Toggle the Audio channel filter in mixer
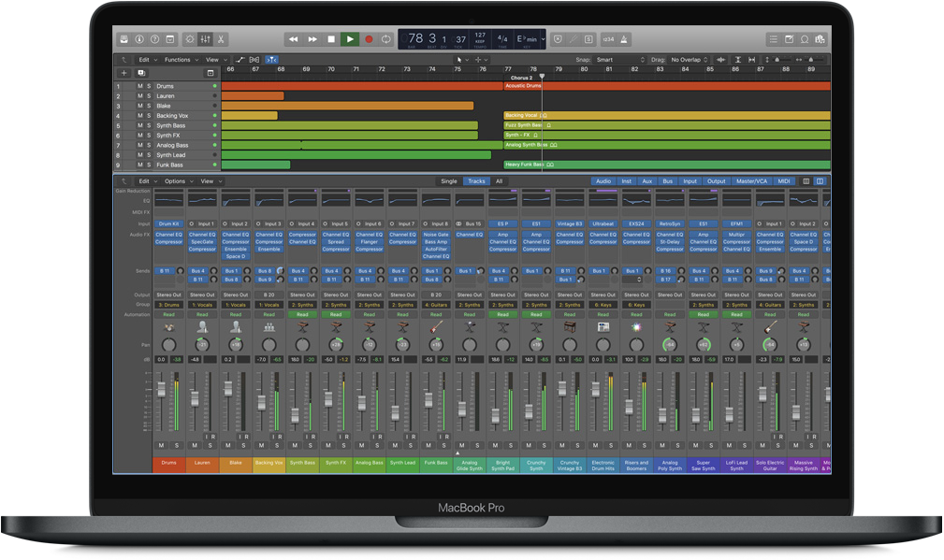 click(x=603, y=181)
